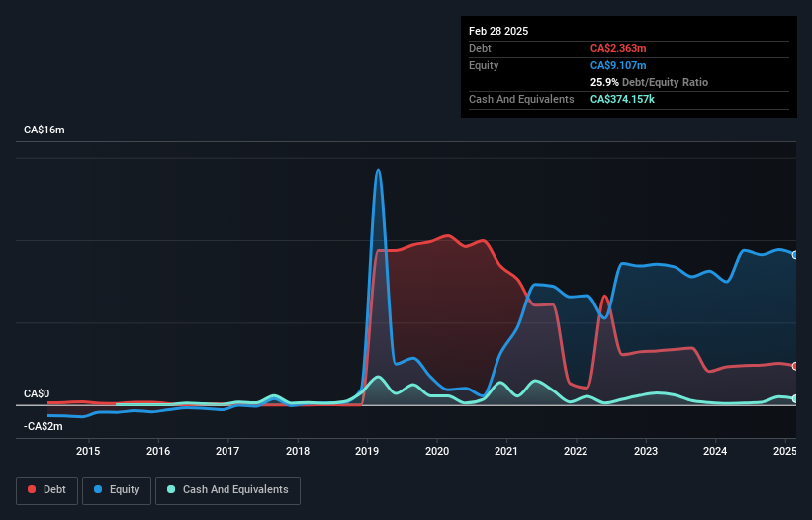Image resolution: width=812 pixels, height=520 pixels.
Task: Click the debt spike peak in mid-2022
Action: tap(604, 297)
